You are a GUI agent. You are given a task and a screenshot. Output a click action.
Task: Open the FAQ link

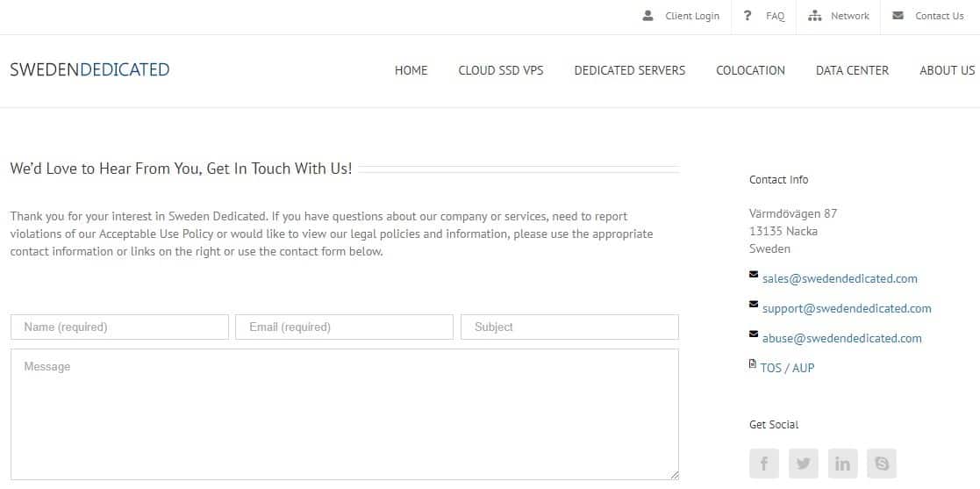point(775,17)
